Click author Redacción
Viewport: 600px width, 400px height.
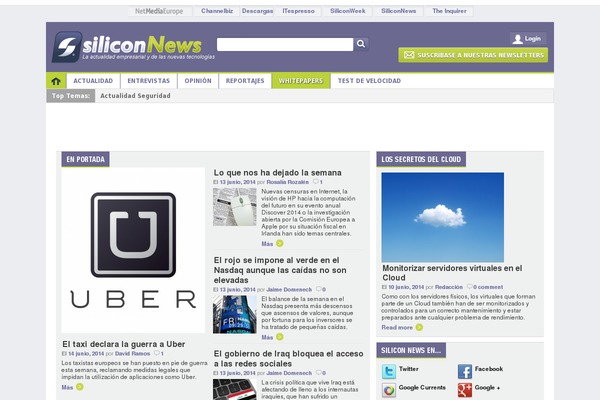pyautogui.click(x=448, y=287)
